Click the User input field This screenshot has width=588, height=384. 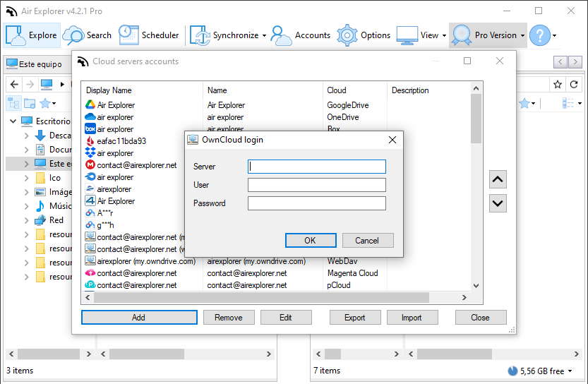pos(316,185)
